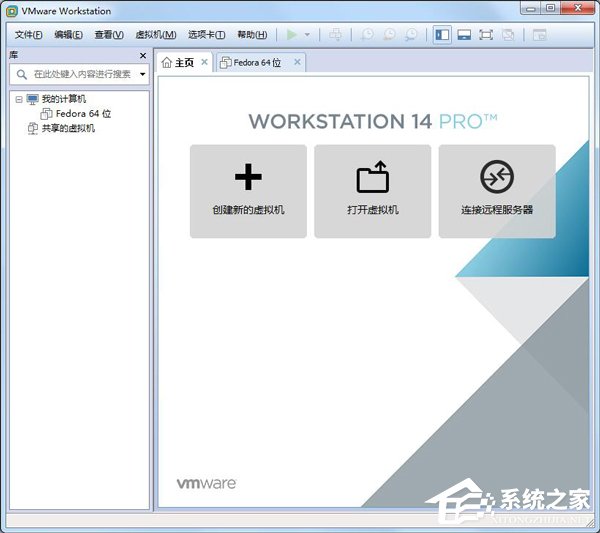Enter full screen mode from toolbar
This screenshot has height=533, width=600.
[x=486, y=35]
